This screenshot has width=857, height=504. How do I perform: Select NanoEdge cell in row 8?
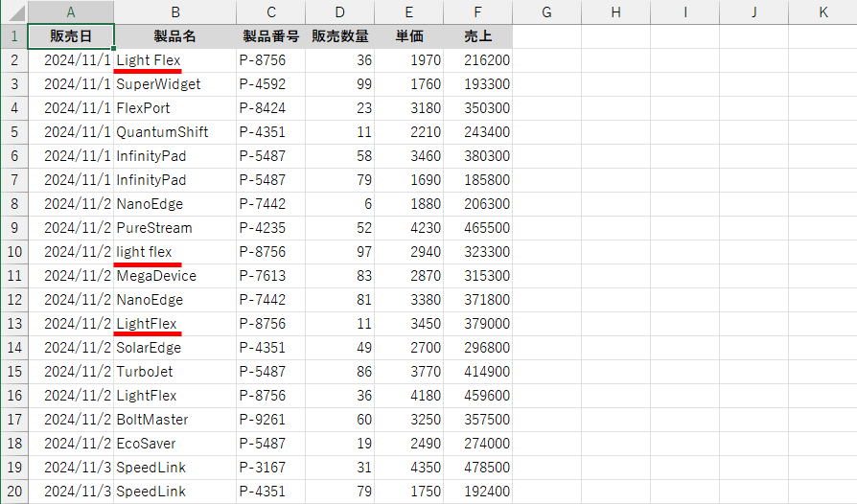[x=174, y=204]
